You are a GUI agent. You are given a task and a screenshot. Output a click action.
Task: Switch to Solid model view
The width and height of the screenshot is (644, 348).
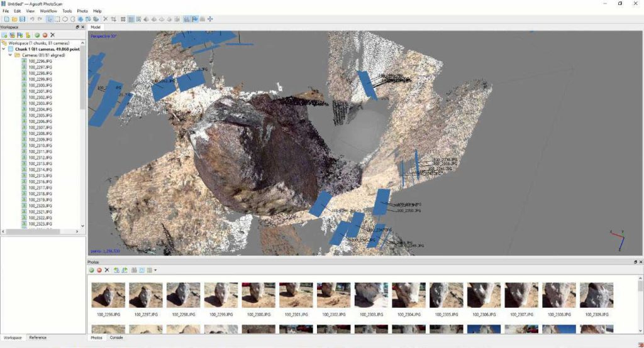[153, 19]
